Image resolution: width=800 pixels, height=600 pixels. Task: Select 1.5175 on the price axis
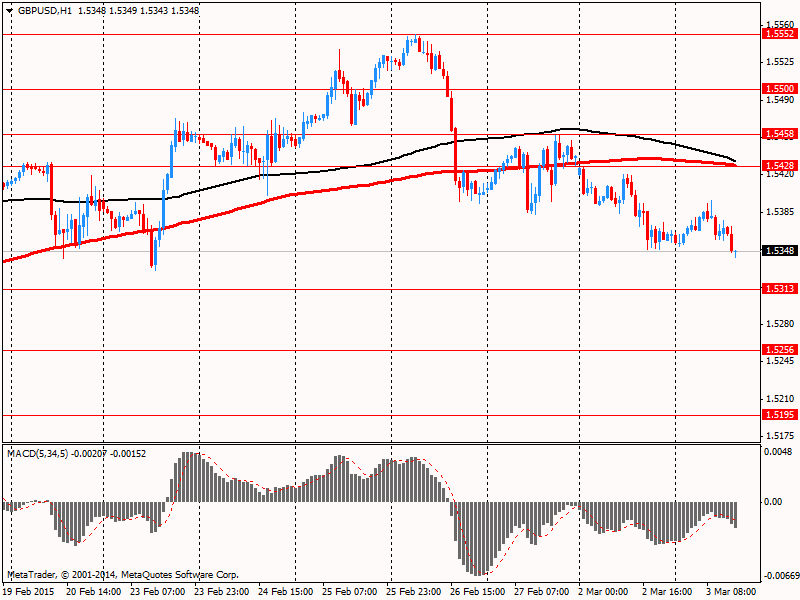[x=780, y=436]
